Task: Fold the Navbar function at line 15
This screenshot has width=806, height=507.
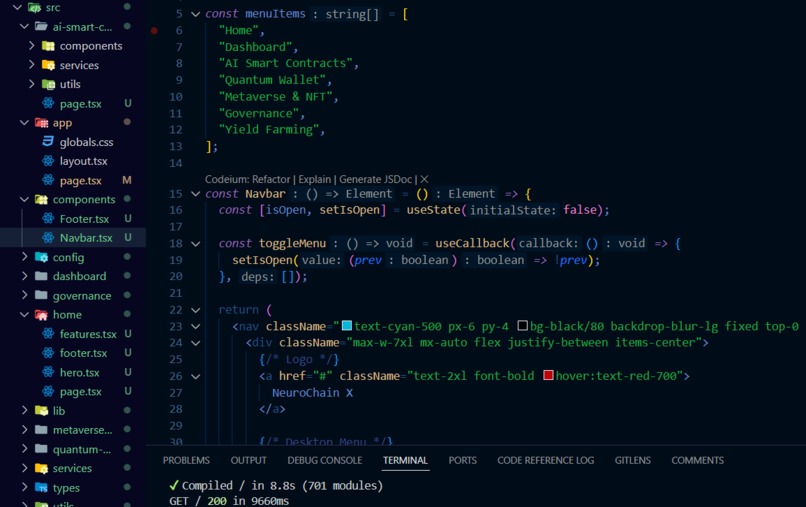Action: pyautogui.click(x=195, y=194)
